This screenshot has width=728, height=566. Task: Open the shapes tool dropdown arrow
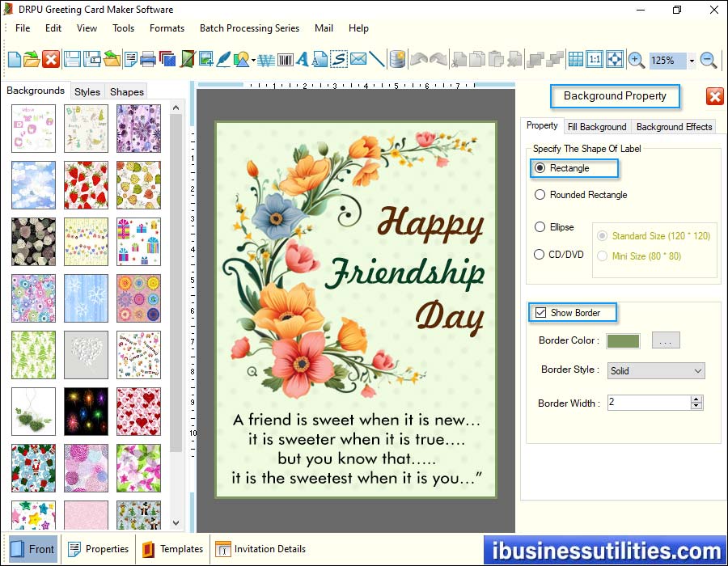point(253,61)
